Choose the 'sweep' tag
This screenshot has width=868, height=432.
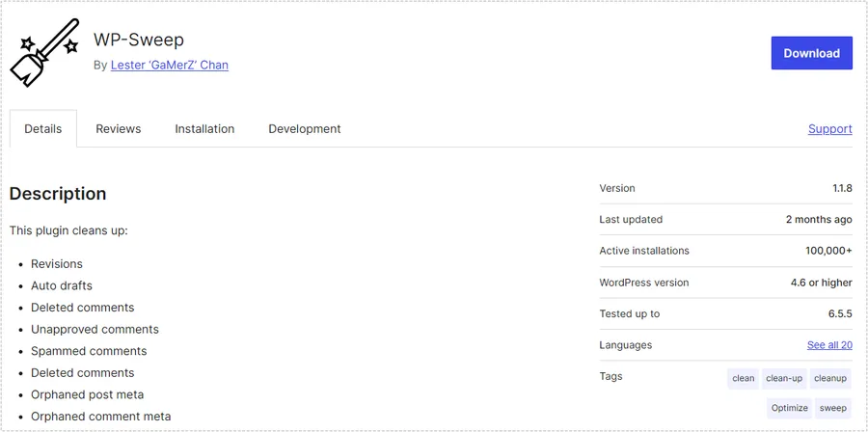(833, 408)
